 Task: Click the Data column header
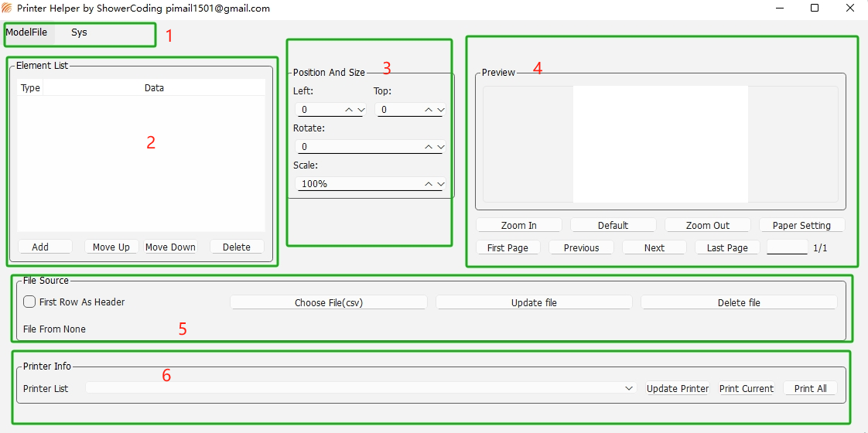154,88
